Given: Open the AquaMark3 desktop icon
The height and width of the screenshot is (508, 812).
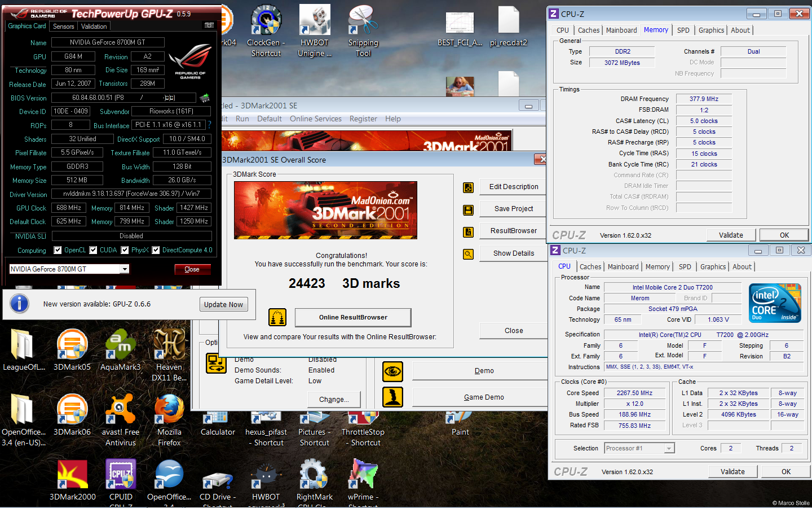Looking at the screenshot, I should point(120,345).
